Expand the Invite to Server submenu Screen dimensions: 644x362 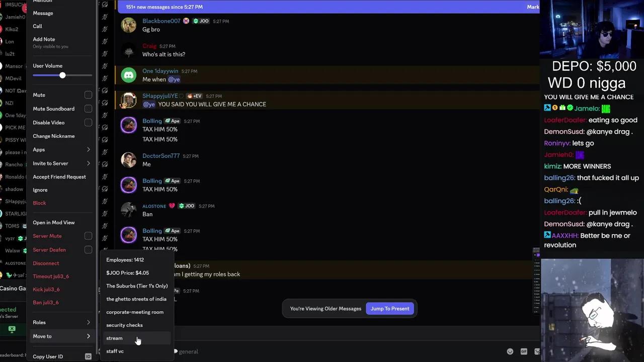pos(60,163)
